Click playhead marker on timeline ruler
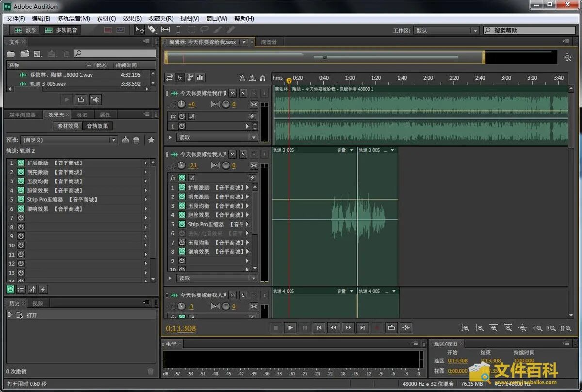 click(x=289, y=81)
